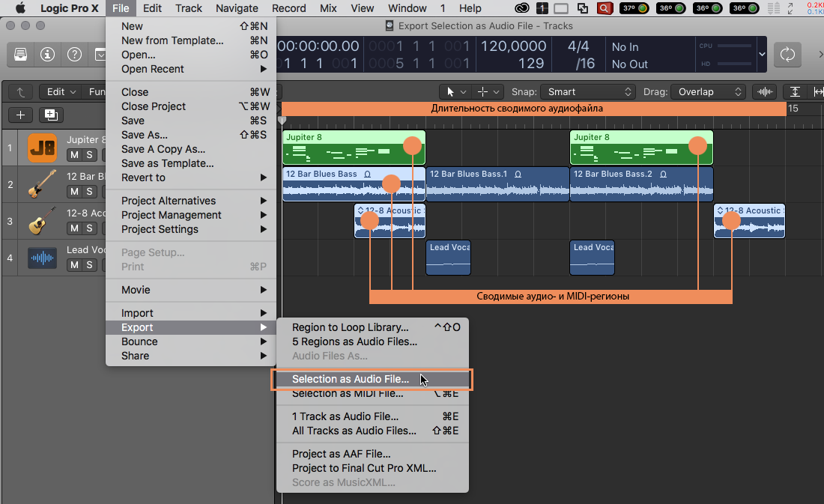Select the 12 Bar Blues Bass.1 region

click(x=497, y=184)
